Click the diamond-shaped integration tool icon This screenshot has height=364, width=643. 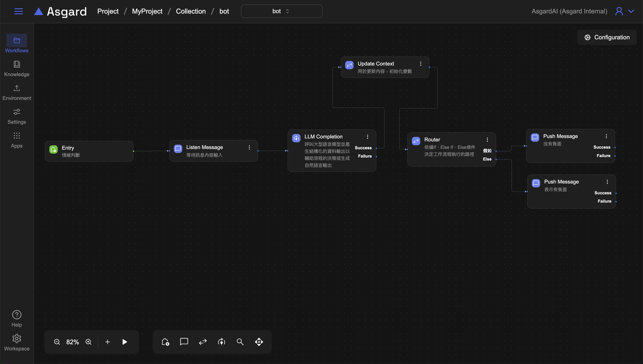259,342
